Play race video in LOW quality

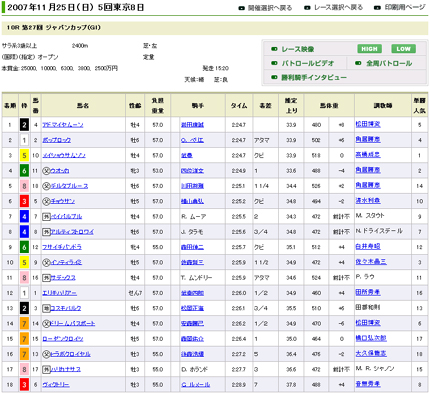click(x=403, y=49)
